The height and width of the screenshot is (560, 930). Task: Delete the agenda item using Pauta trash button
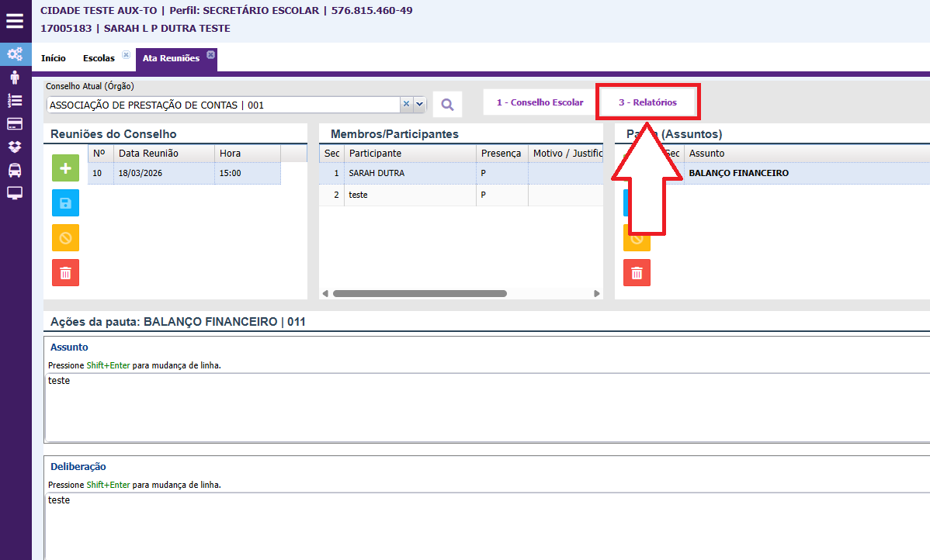[637, 273]
